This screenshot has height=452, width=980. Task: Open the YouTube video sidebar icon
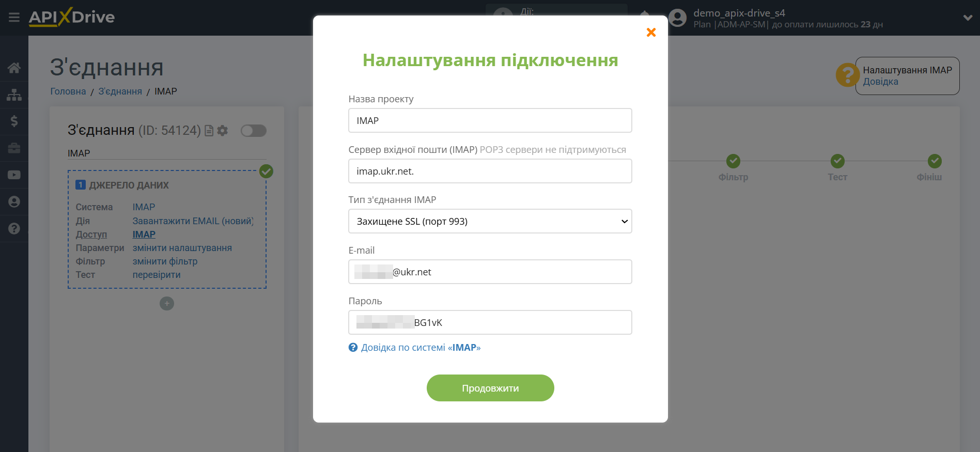coord(14,175)
